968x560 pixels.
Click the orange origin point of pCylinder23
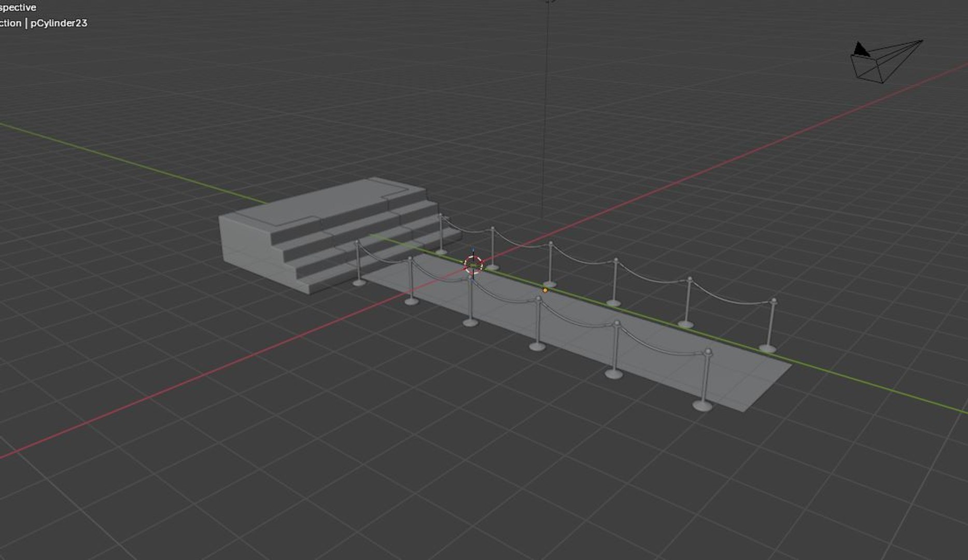(545, 290)
